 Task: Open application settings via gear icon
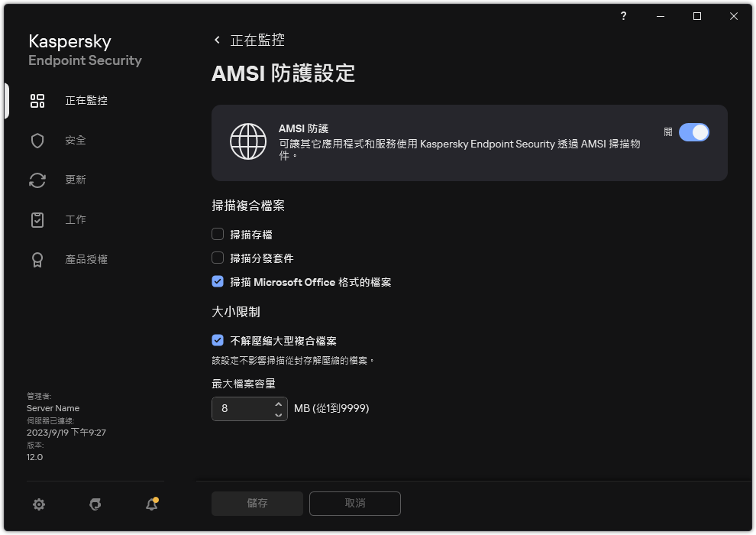pos(38,504)
